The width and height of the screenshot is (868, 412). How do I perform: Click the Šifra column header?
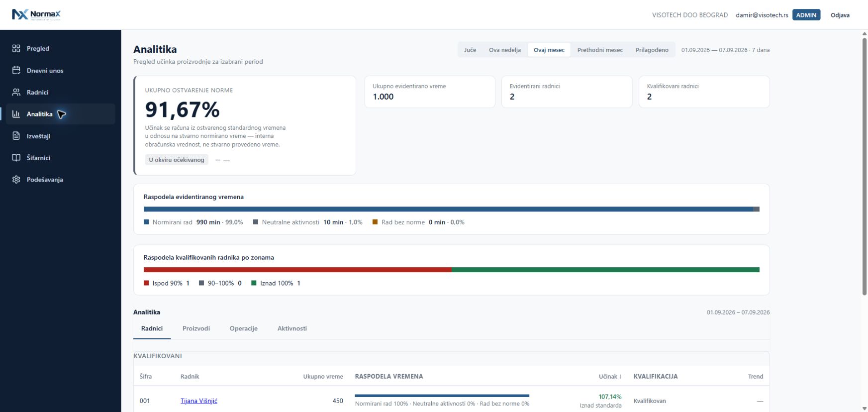point(146,377)
